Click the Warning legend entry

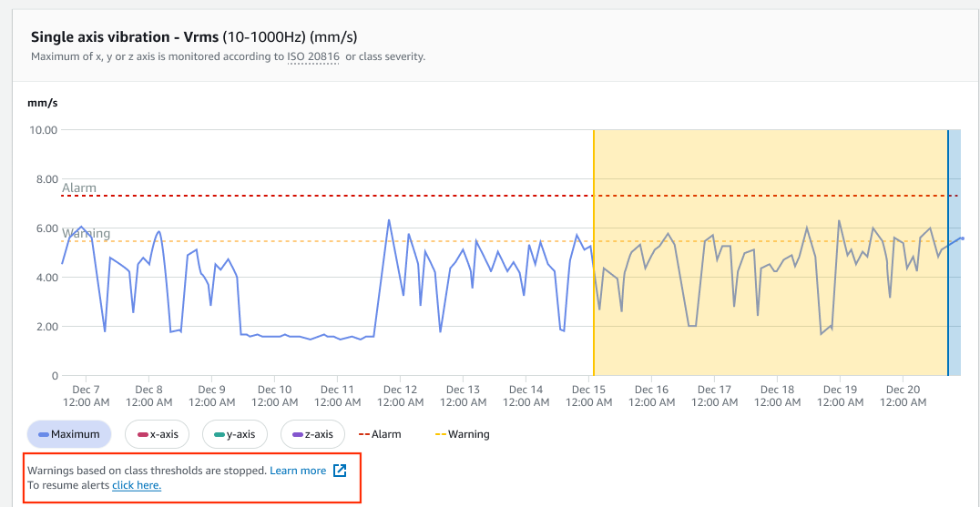tap(462, 434)
